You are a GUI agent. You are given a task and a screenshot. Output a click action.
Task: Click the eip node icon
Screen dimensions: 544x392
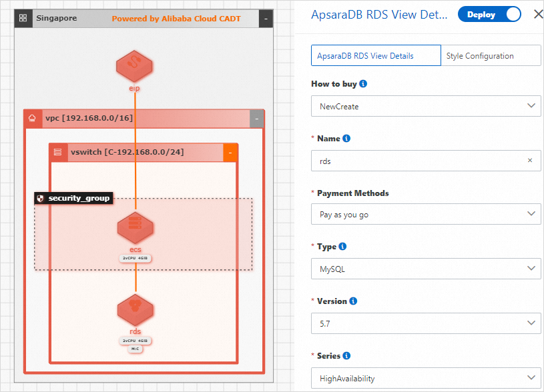click(134, 66)
